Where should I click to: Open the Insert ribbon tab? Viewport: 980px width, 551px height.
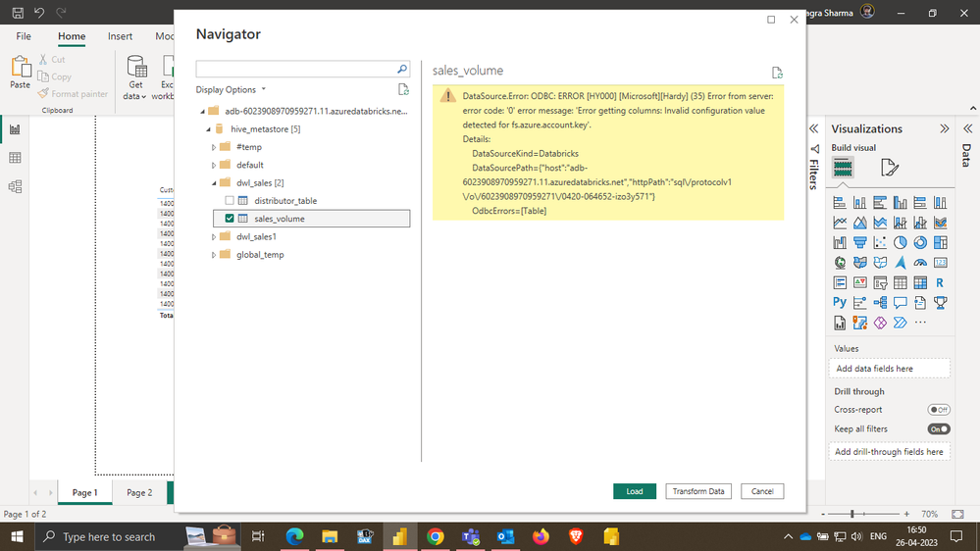(x=121, y=36)
